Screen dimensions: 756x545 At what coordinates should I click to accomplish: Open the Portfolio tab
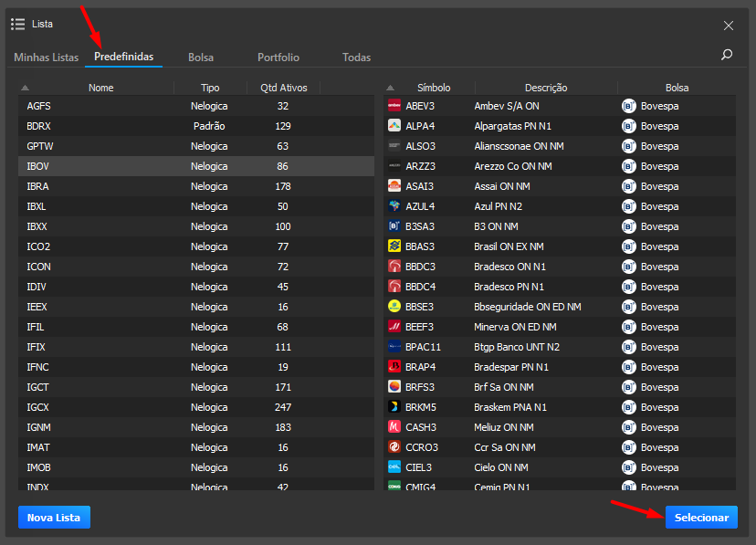(x=278, y=58)
